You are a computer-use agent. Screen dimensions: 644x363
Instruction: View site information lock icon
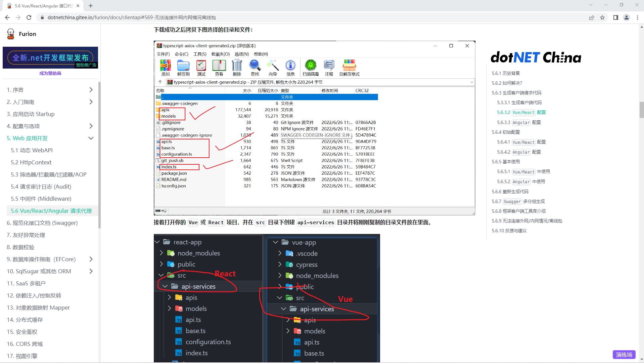tap(42, 17)
